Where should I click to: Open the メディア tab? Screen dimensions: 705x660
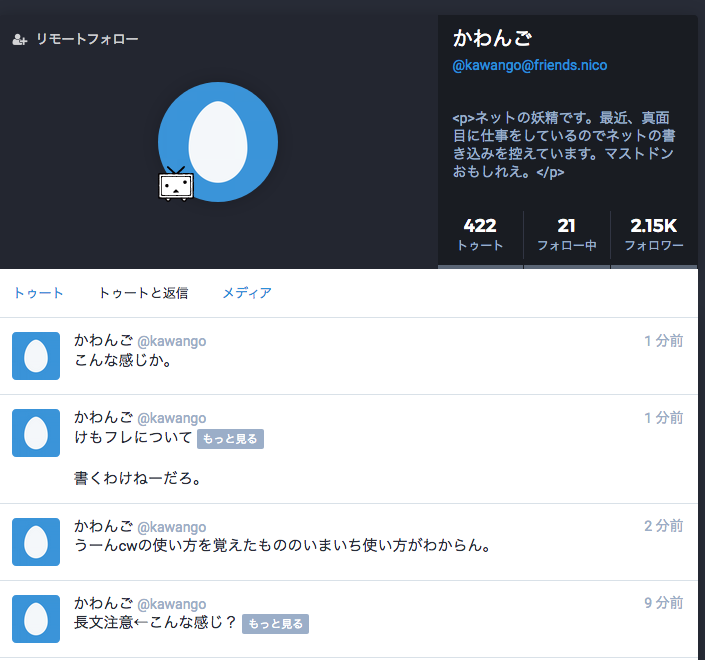pos(247,293)
